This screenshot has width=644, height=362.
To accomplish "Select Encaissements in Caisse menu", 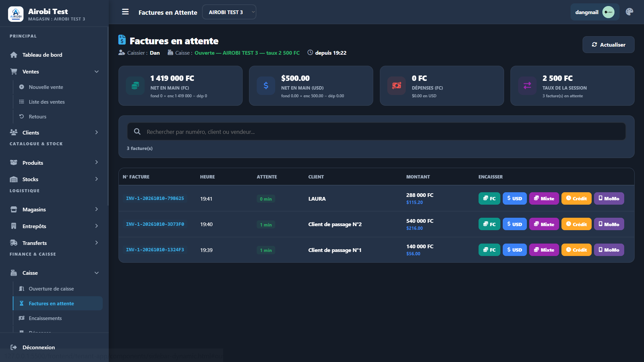I will tap(58, 318).
